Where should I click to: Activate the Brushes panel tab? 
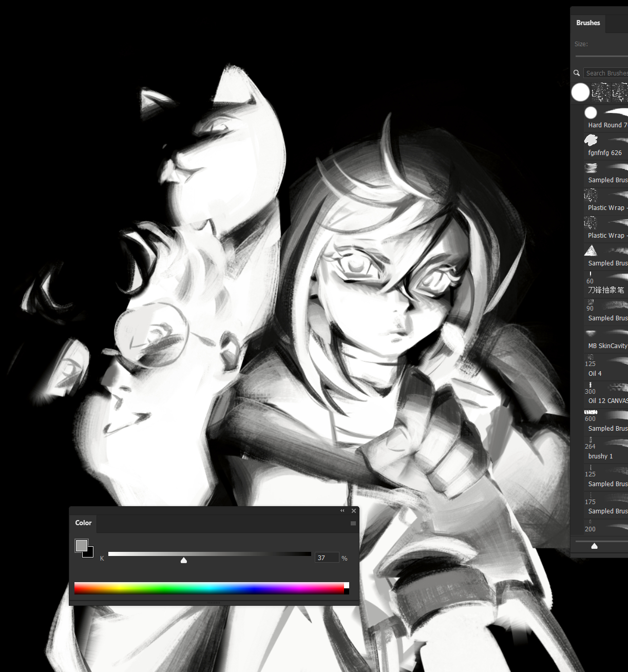tap(588, 23)
